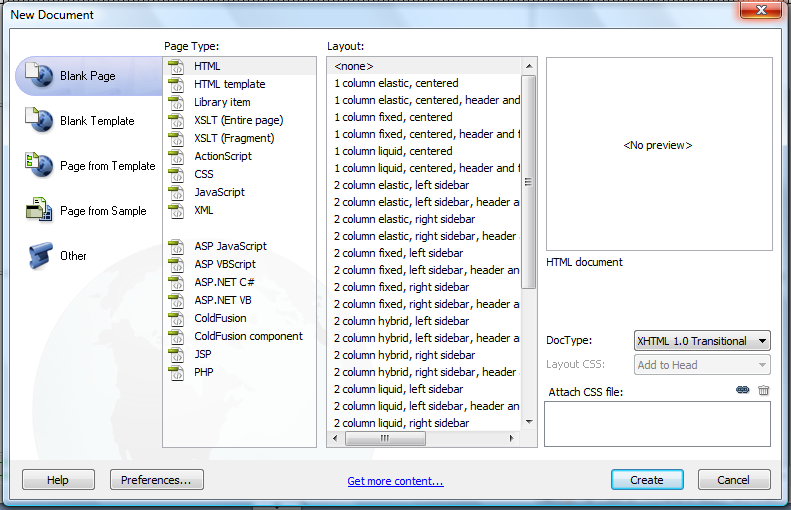The width and height of the screenshot is (791, 510).
Task: Click the ASP.NET C# file icon
Action: [x=176, y=282]
